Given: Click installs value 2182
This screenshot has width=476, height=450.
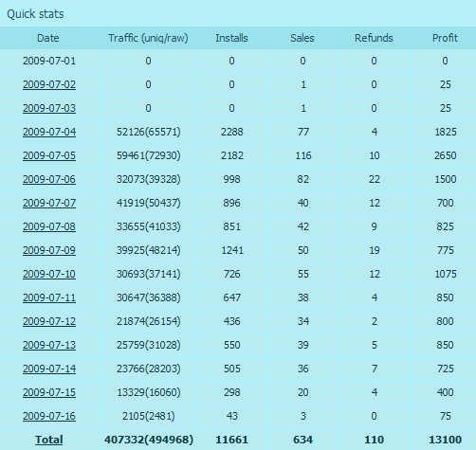Looking at the screenshot, I should pos(231,155).
